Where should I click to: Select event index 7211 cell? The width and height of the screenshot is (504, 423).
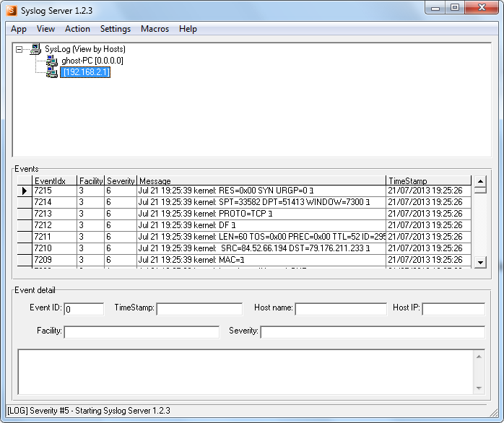[55, 237]
